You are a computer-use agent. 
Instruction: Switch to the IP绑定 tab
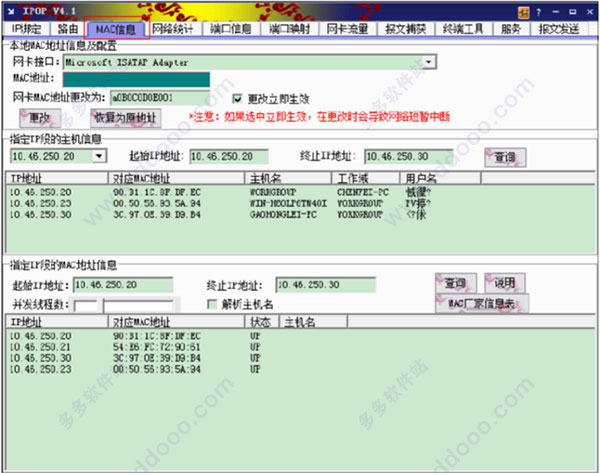(26, 29)
